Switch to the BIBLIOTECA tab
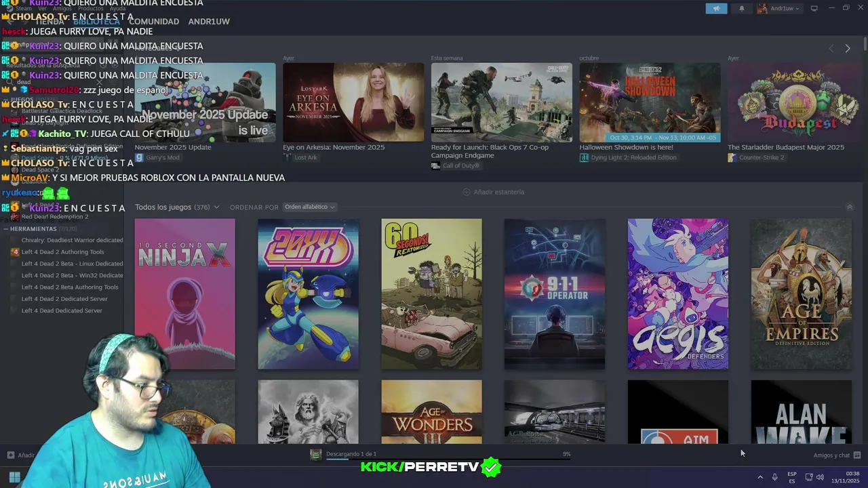Image resolution: width=868 pixels, height=488 pixels. pyautogui.click(x=96, y=22)
